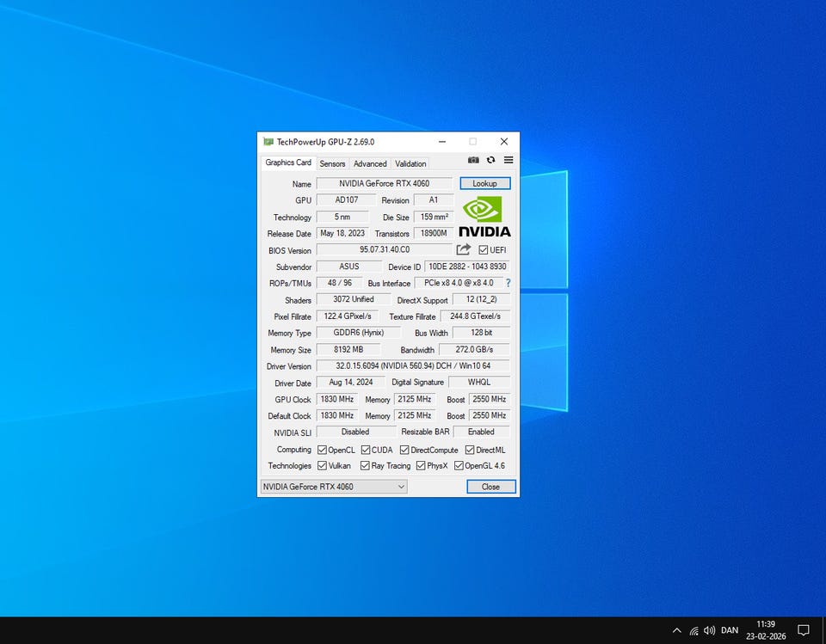Toggle the Ray Tracing checkbox

[366, 466]
